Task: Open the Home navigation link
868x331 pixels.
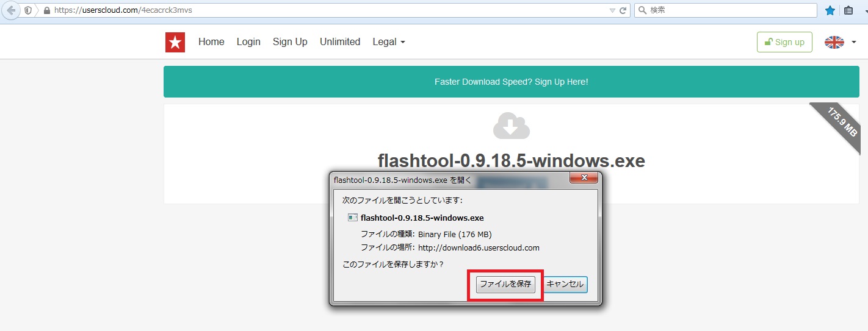Action: pyautogui.click(x=211, y=42)
